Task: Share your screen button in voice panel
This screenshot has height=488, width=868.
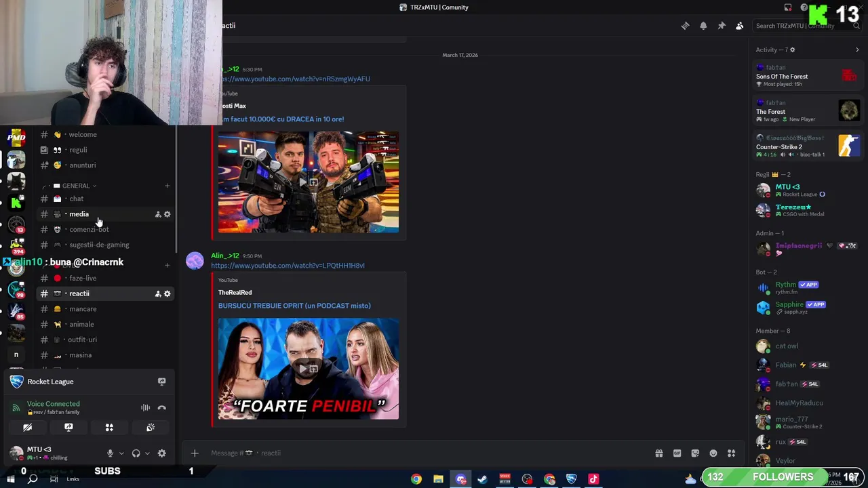Action: tap(68, 428)
